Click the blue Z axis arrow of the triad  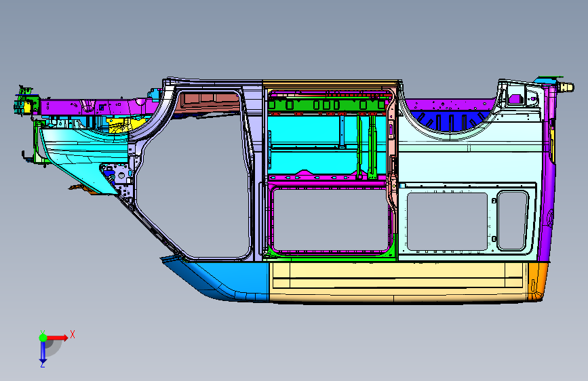point(43,352)
